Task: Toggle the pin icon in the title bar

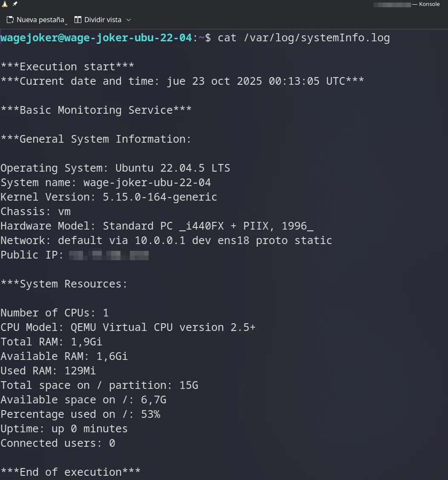Action: pyautogui.click(x=14, y=4)
